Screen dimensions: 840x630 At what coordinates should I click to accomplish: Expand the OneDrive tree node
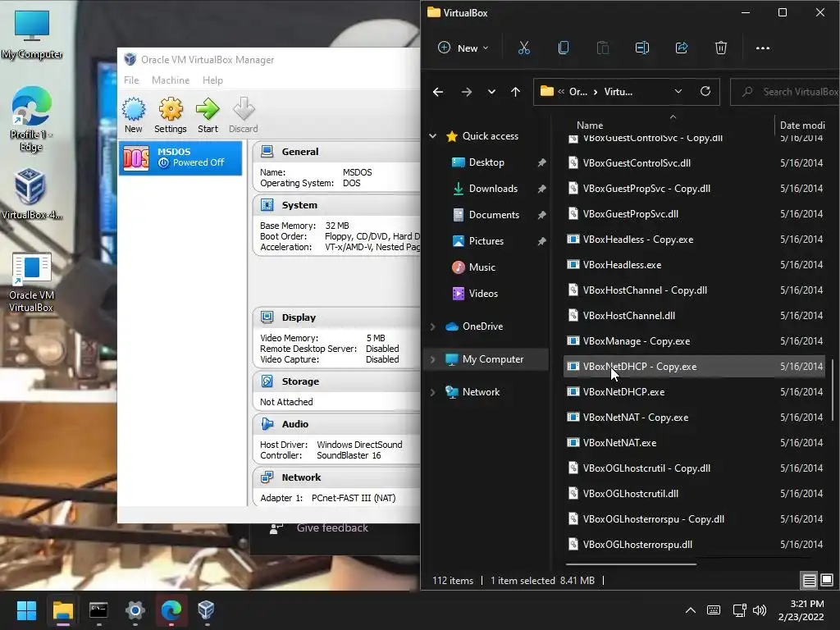point(432,326)
